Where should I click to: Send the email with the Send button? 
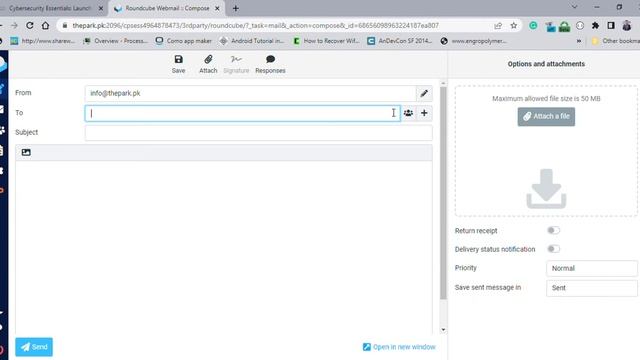(x=34, y=347)
